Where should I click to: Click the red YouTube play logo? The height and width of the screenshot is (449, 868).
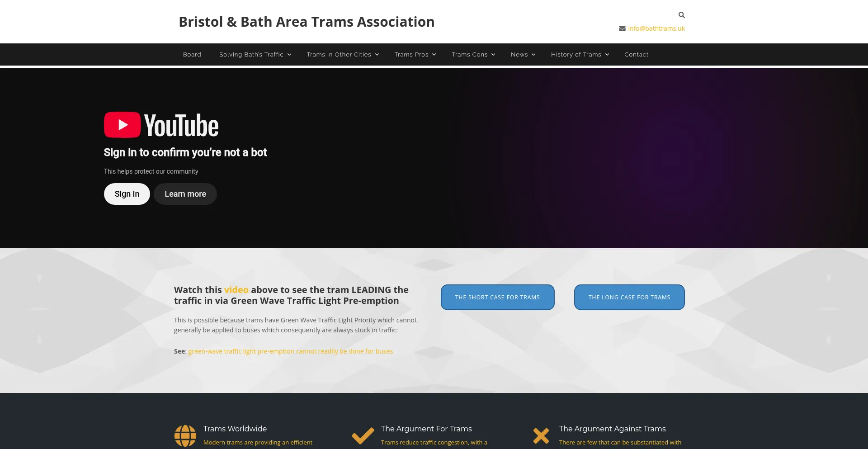click(x=123, y=125)
